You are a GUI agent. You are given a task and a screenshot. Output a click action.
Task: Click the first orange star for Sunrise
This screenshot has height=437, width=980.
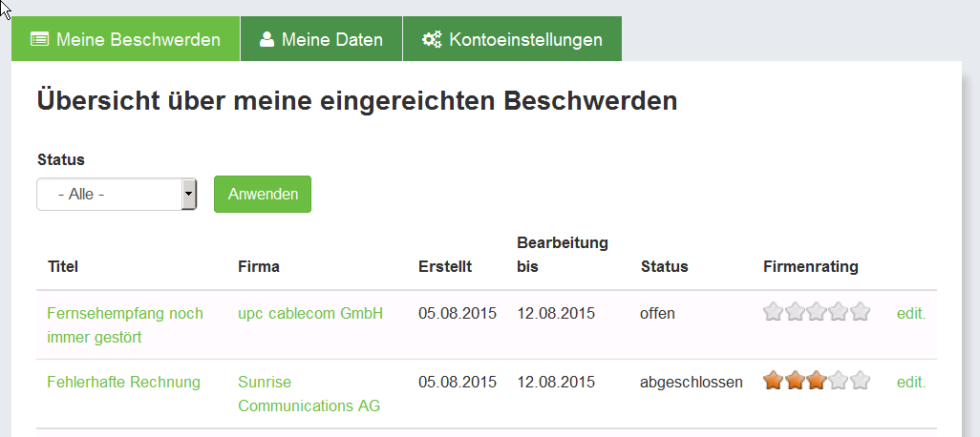point(773,379)
